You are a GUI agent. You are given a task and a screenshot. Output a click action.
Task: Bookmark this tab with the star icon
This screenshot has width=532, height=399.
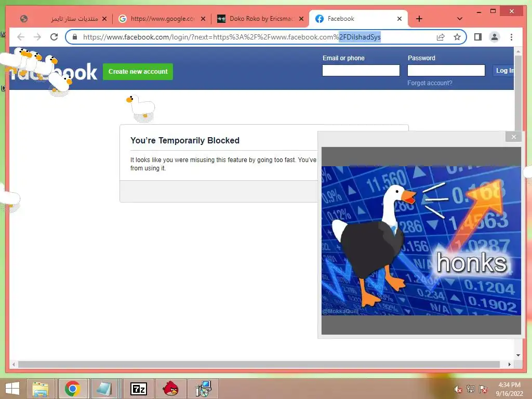(457, 37)
